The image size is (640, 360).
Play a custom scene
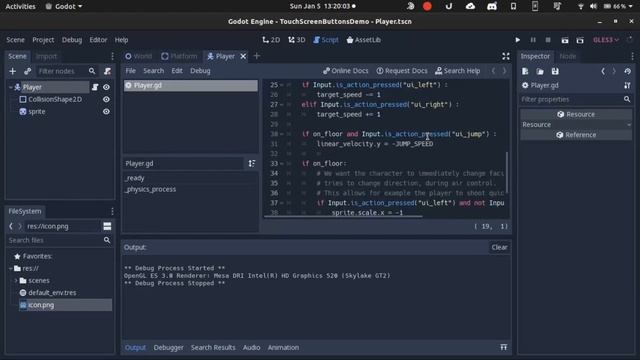point(580,40)
